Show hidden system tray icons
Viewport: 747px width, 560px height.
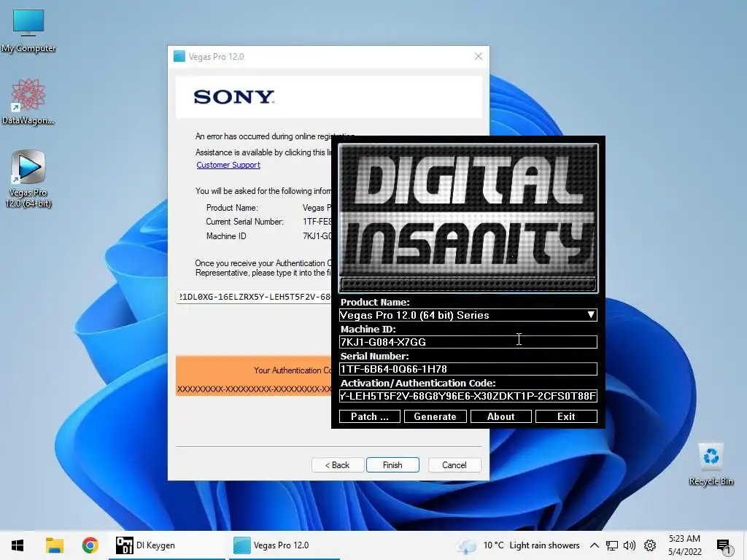click(594, 545)
